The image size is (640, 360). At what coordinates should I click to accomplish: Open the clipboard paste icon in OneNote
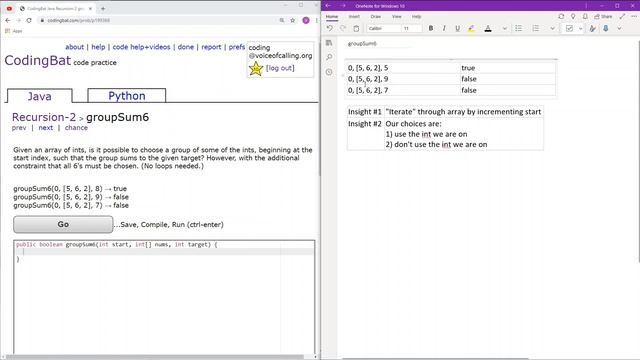(356, 29)
